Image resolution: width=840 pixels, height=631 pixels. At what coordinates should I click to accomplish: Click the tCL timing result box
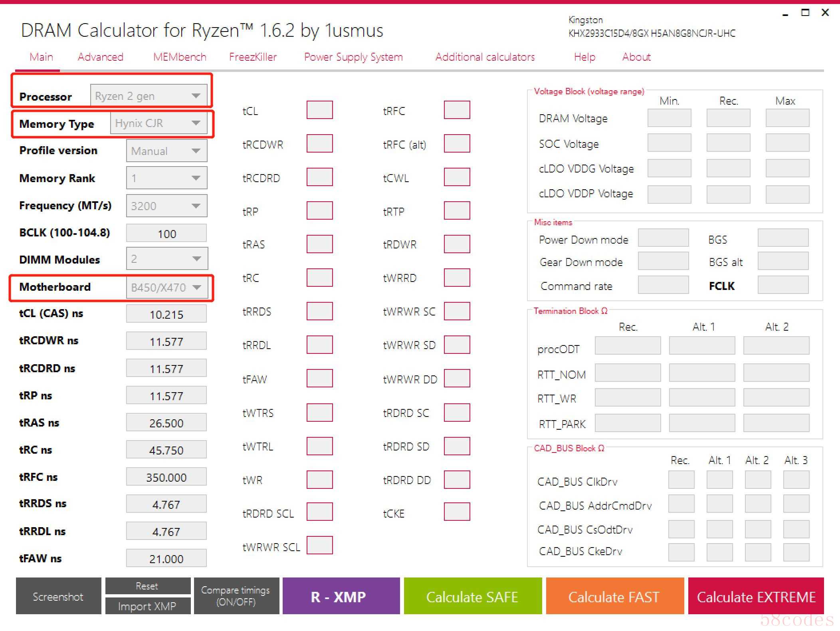[x=319, y=110]
